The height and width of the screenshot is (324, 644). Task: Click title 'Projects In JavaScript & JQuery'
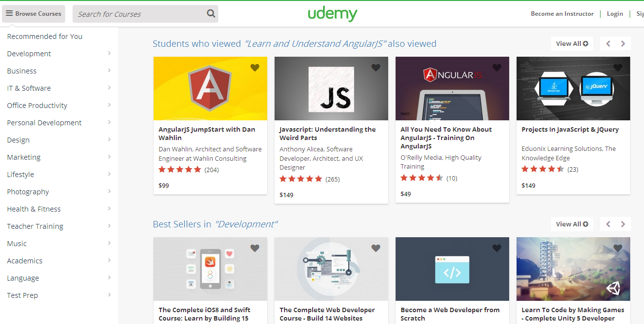click(x=570, y=129)
